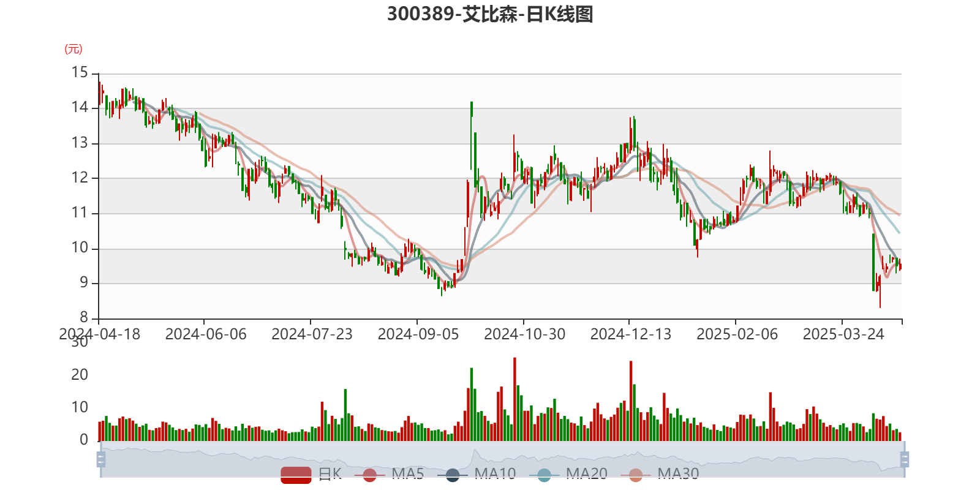Click the price axis label 13
This screenshot has width=980, height=490.
[x=80, y=143]
